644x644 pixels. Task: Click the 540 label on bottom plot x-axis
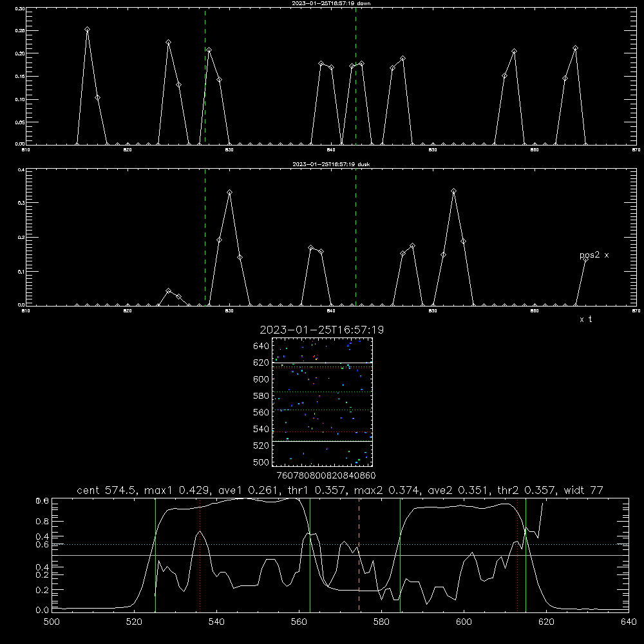[x=216, y=621]
